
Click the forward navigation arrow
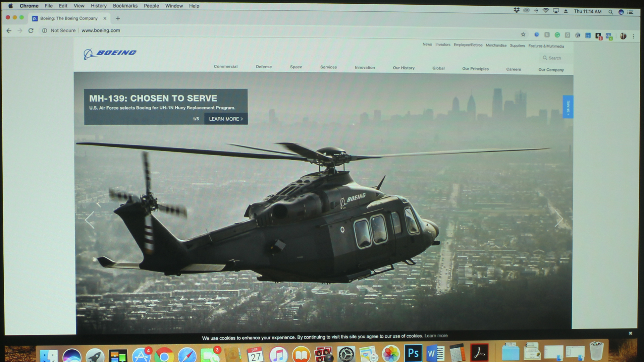click(x=20, y=31)
